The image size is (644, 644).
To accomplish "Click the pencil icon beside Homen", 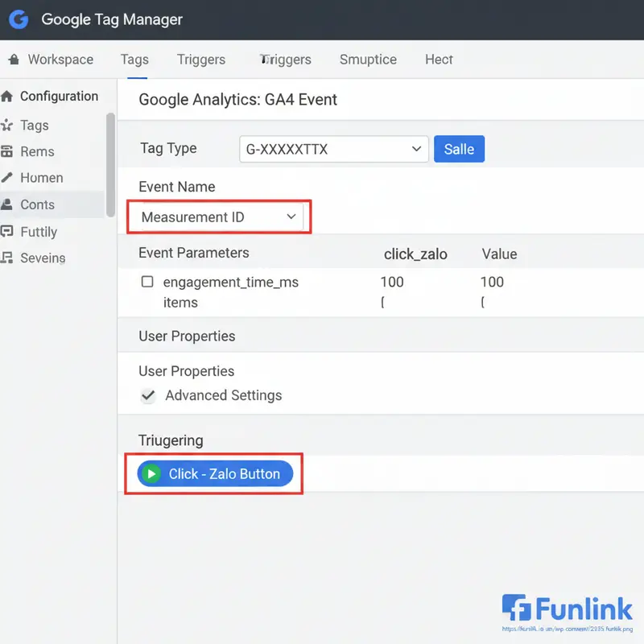I will click(x=7, y=177).
